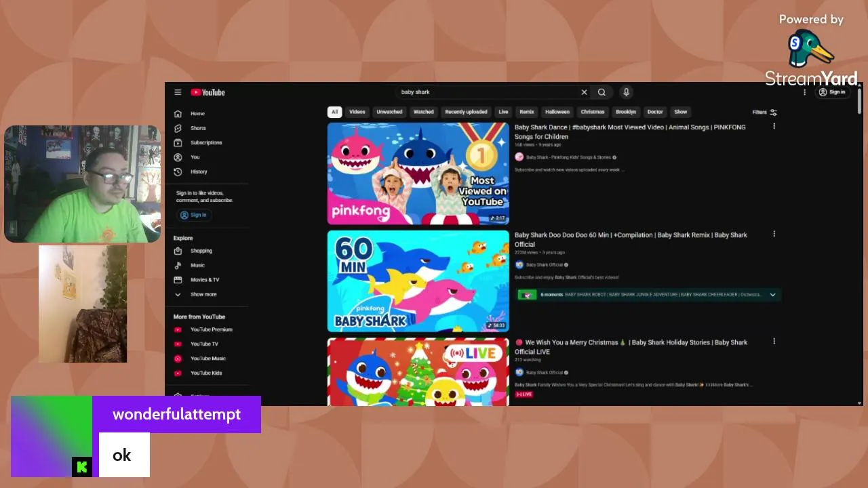This screenshot has width=868, height=488.
Task: Select the Recently uploaded chip
Action: (466, 112)
